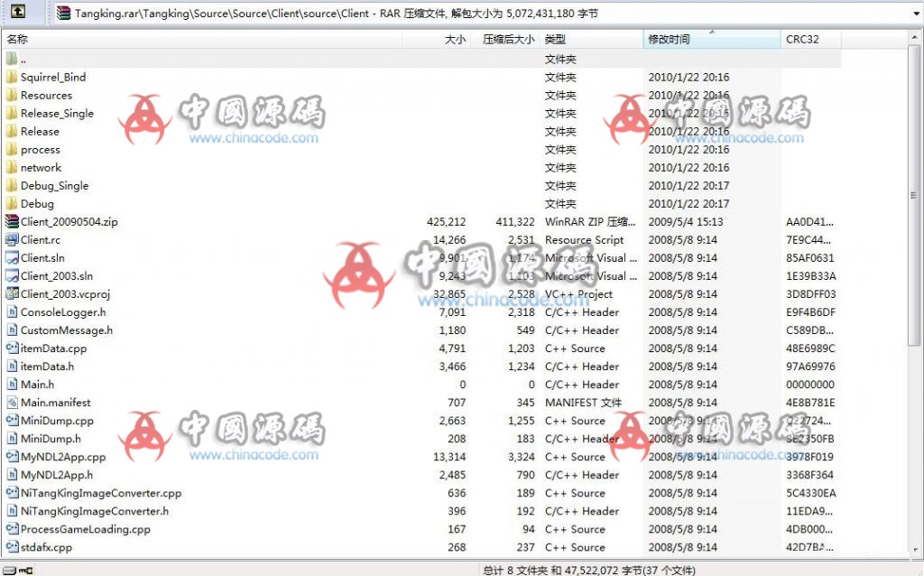The width and height of the screenshot is (924, 576).
Task: Select the NiTangKingImageConverter.cpp file name
Action: (101, 493)
